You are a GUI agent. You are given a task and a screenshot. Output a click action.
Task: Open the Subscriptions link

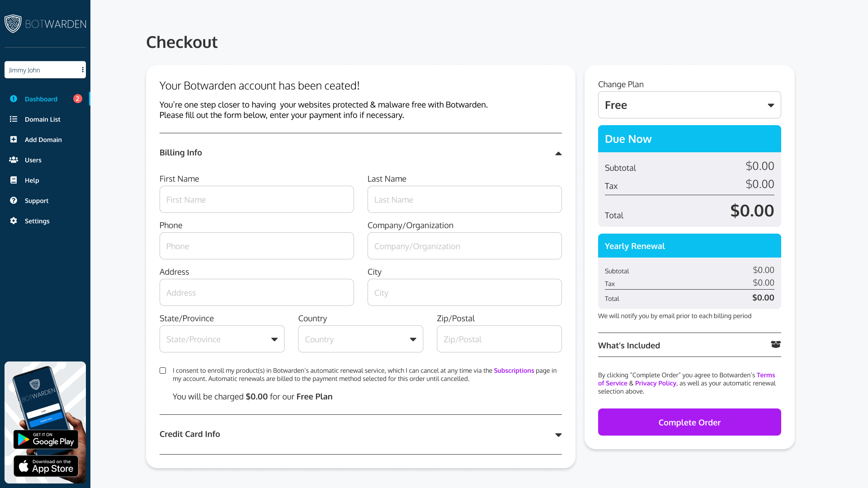click(x=514, y=371)
